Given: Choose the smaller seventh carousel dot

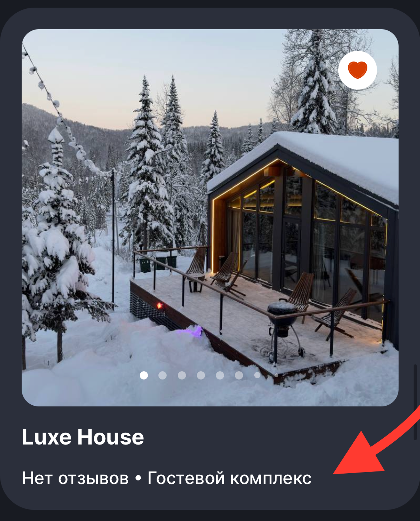Looking at the screenshot, I should [257, 375].
